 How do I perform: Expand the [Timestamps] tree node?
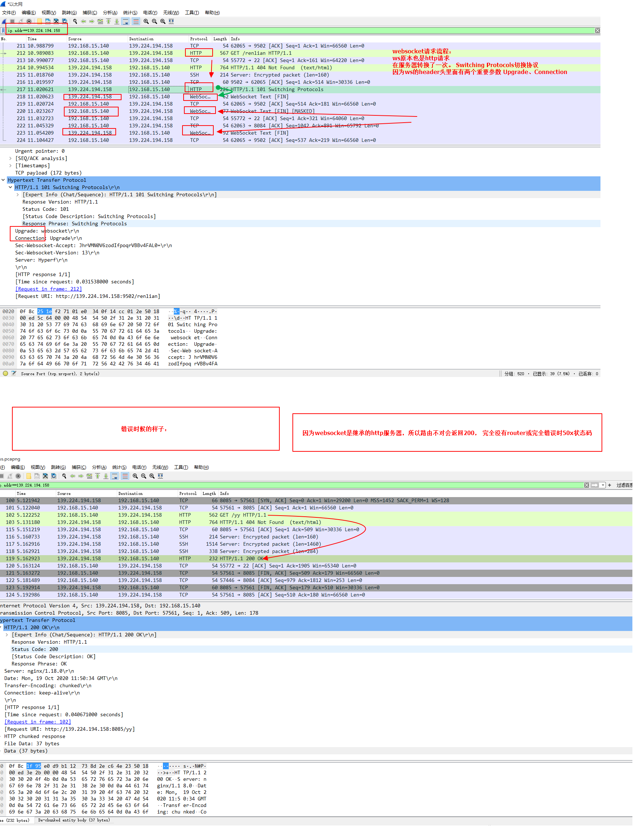click(x=10, y=166)
